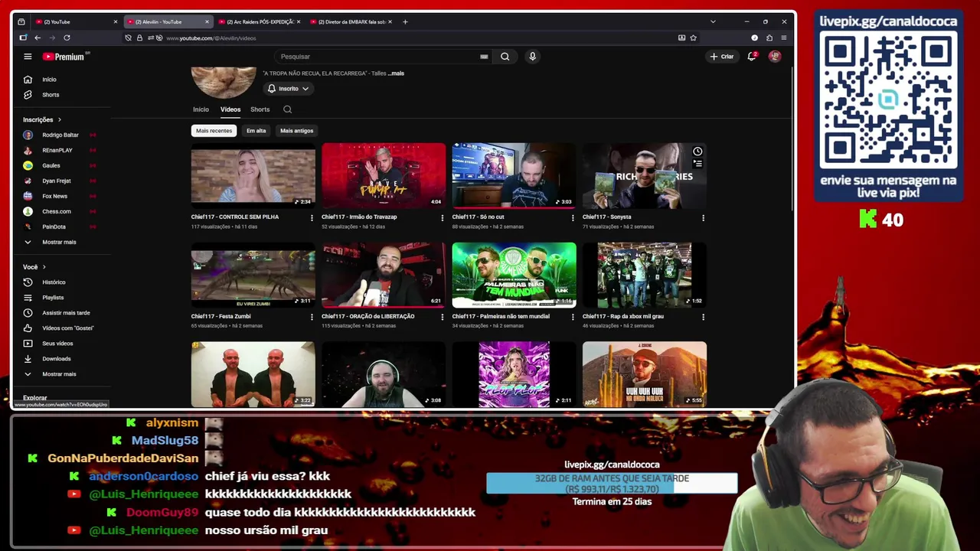Click the browser address bar URL
This screenshot has width=980, height=551.
211,38
